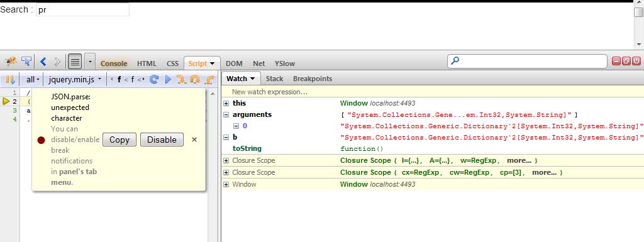Switch to the DOM panel tab

[234, 63]
